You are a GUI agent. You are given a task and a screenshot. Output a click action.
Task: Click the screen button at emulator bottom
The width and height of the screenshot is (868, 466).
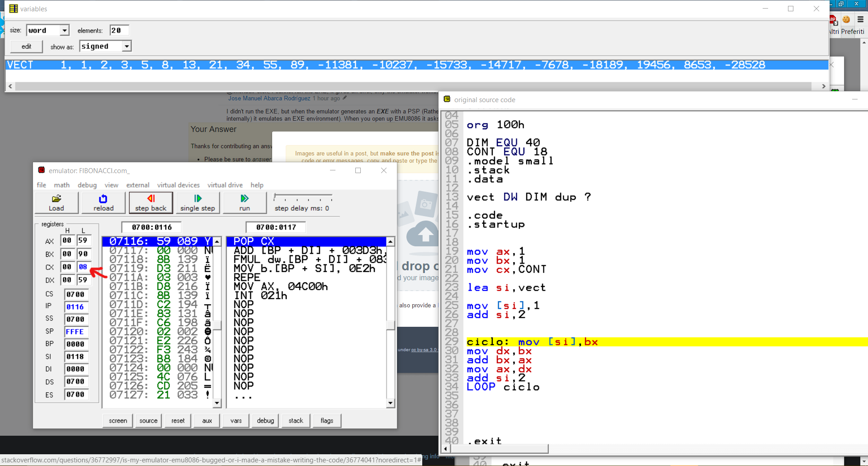[118, 420]
